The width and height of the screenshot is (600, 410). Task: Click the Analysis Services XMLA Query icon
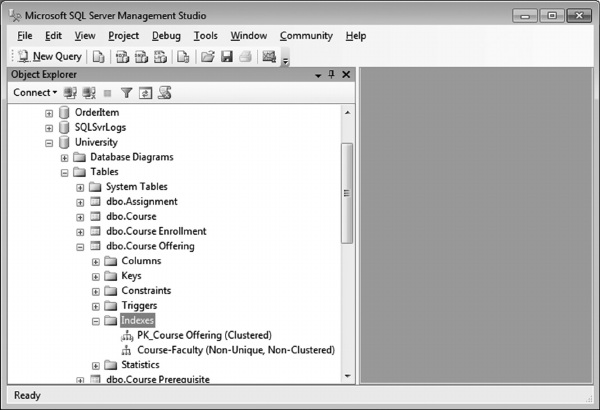(x=160, y=57)
